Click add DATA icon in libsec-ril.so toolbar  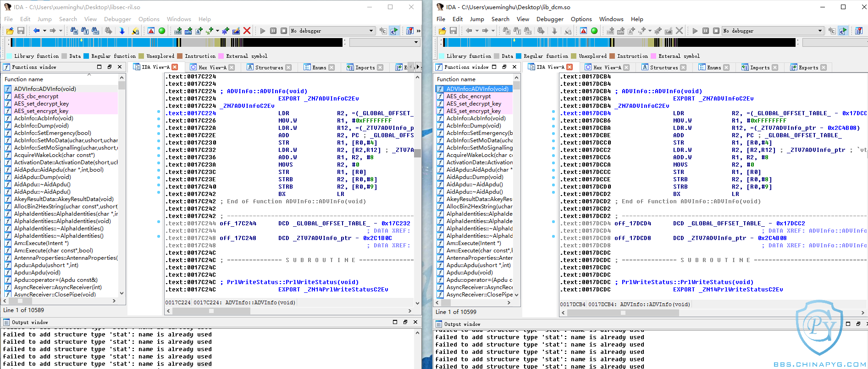188,31
